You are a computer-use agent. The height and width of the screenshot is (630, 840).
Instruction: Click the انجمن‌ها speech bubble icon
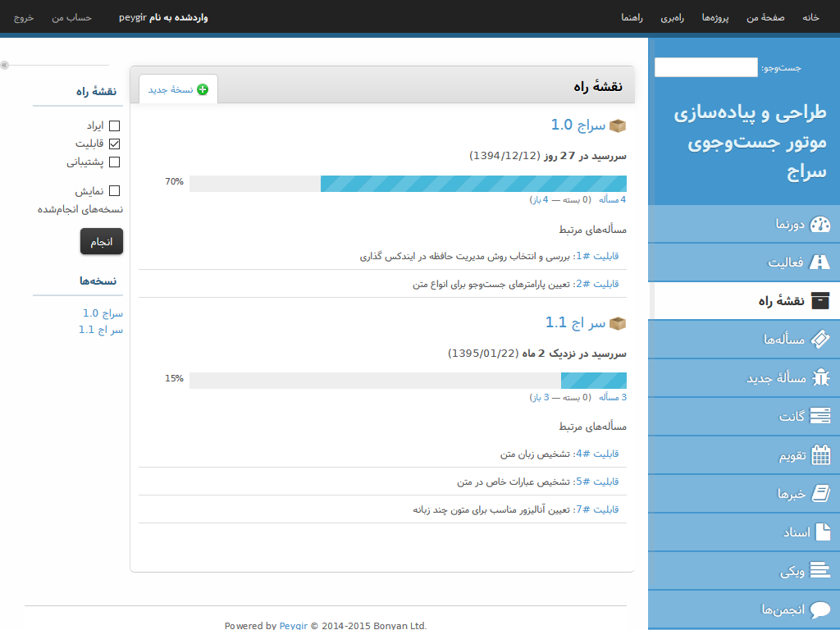click(x=820, y=609)
